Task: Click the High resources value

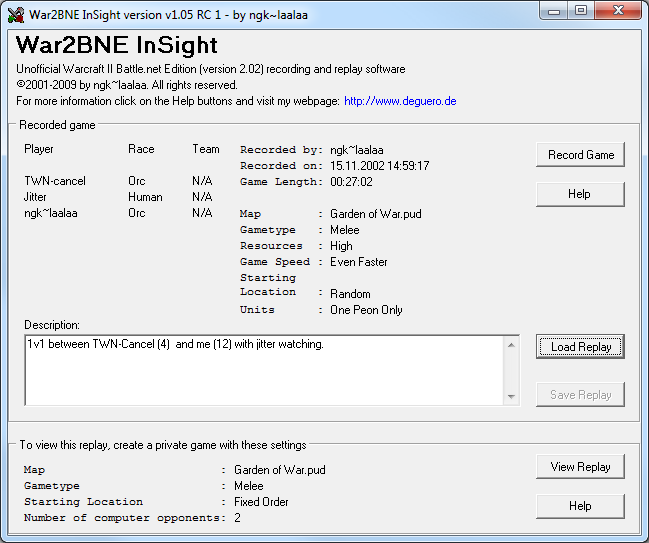Action: 341,246
